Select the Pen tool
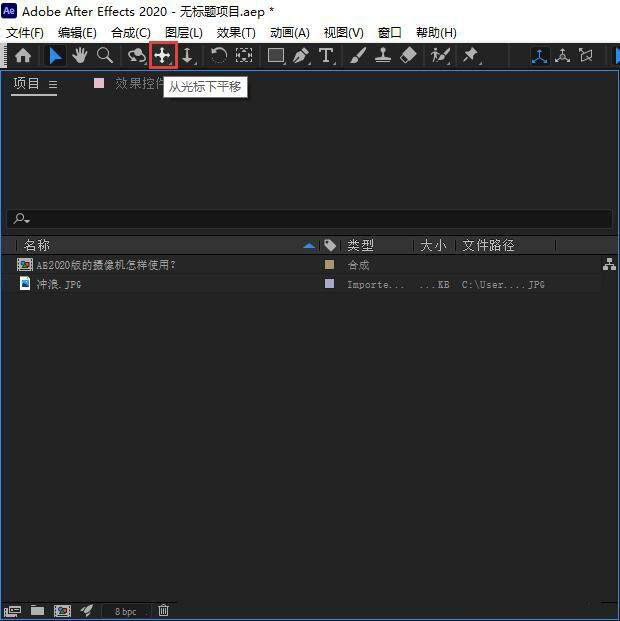620x621 pixels. (x=301, y=55)
